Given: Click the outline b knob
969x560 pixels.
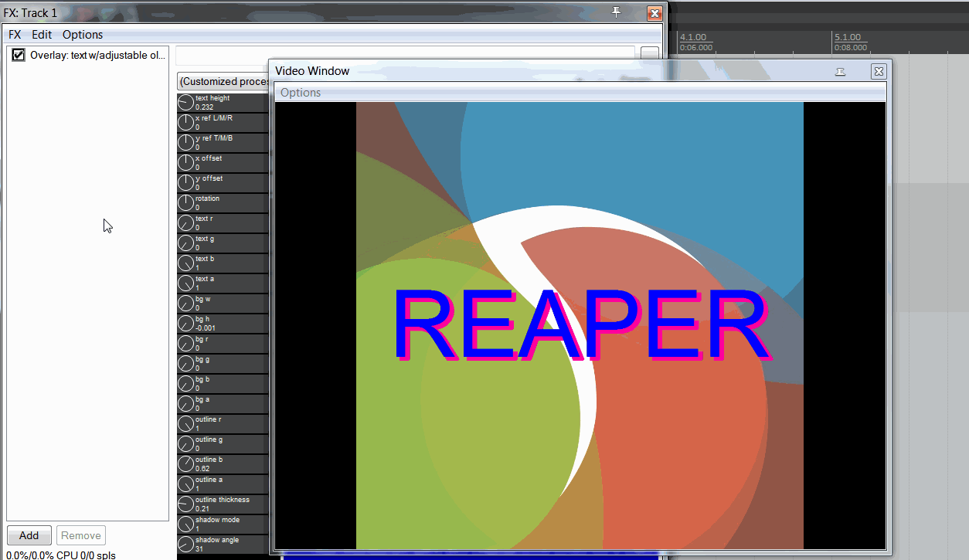Looking at the screenshot, I should pos(185,463).
